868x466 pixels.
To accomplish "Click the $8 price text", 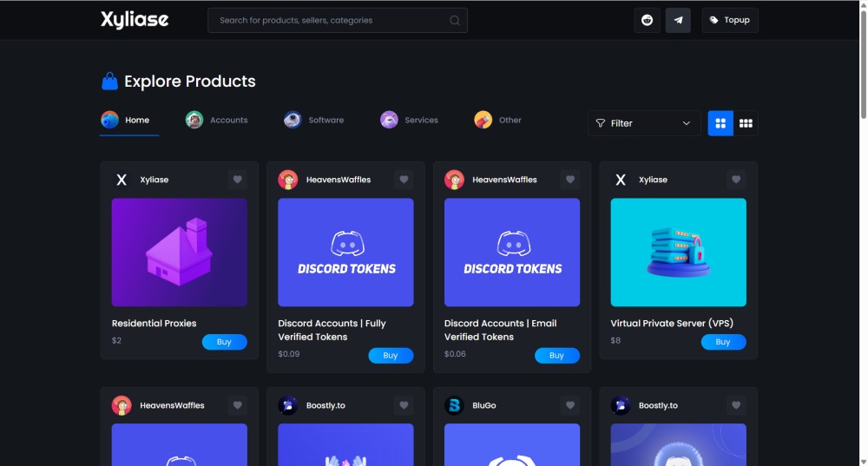I will (x=615, y=341).
